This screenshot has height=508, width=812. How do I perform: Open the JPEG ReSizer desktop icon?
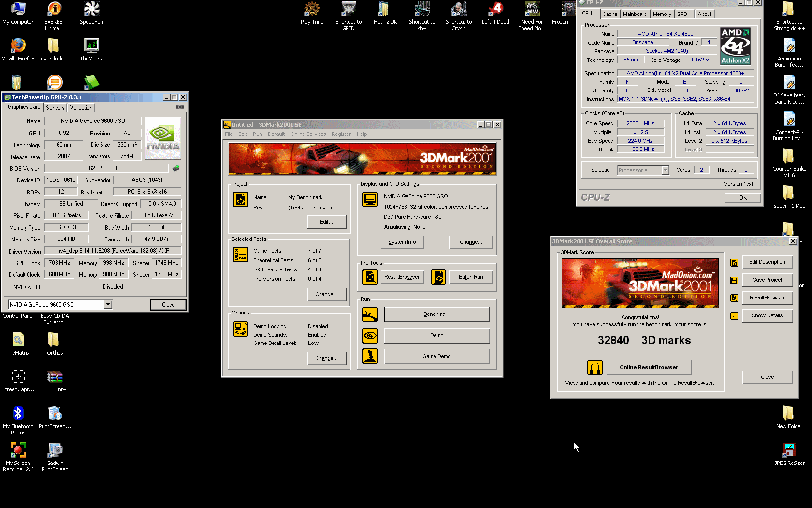789,454
